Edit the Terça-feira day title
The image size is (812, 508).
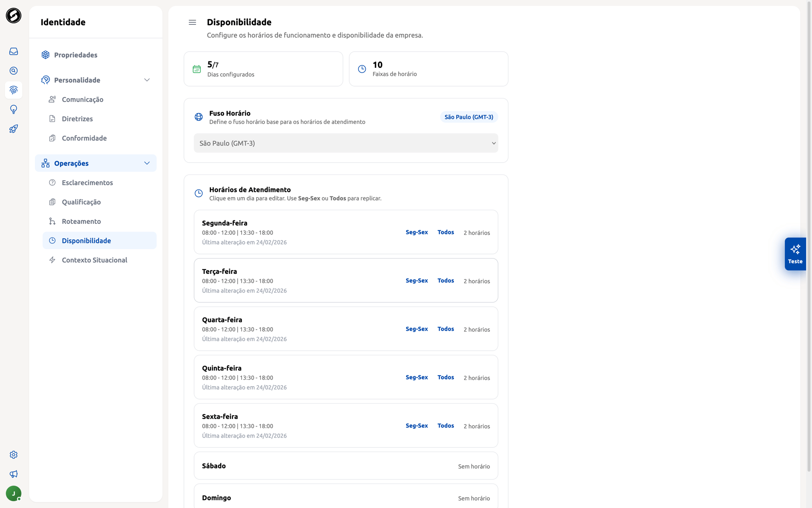point(219,271)
